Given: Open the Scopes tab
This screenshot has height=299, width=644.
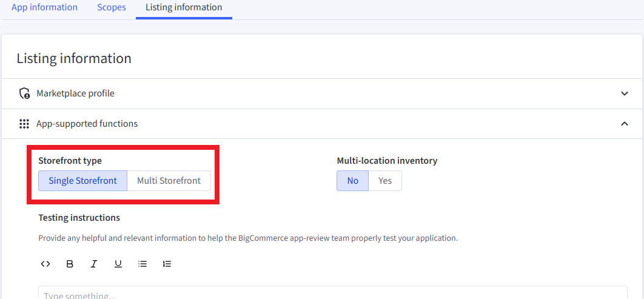Looking at the screenshot, I should pyautogui.click(x=112, y=8).
